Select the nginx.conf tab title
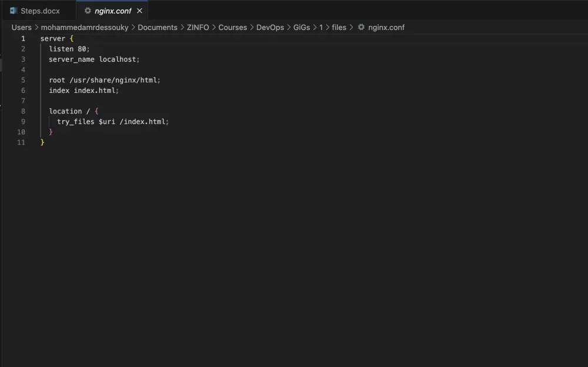Viewport: 588px width, 367px height. point(113,11)
